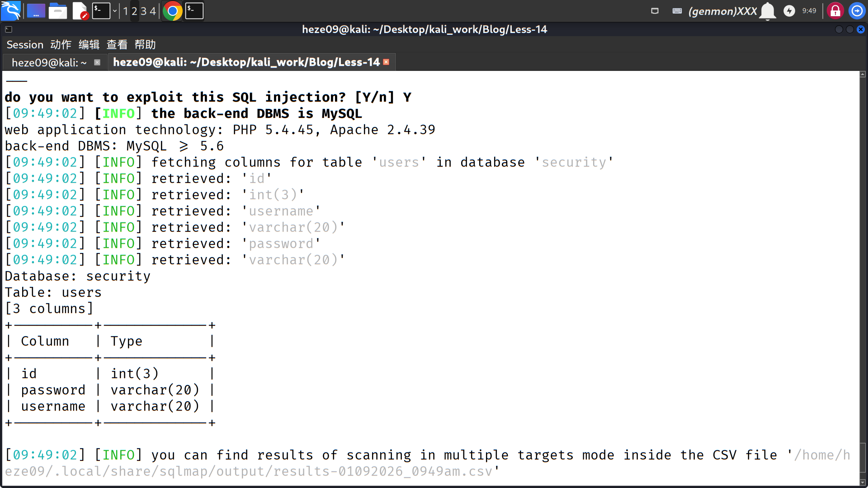Click the red lock screen icon
868x488 pixels.
coord(835,11)
